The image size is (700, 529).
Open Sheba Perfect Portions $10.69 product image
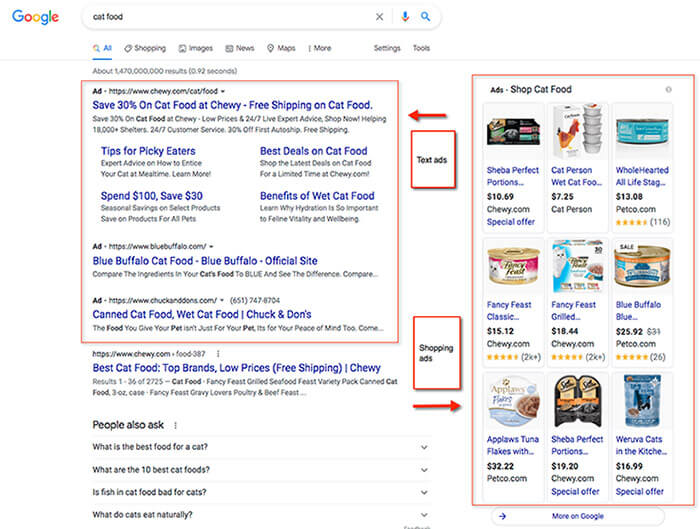(x=513, y=131)
